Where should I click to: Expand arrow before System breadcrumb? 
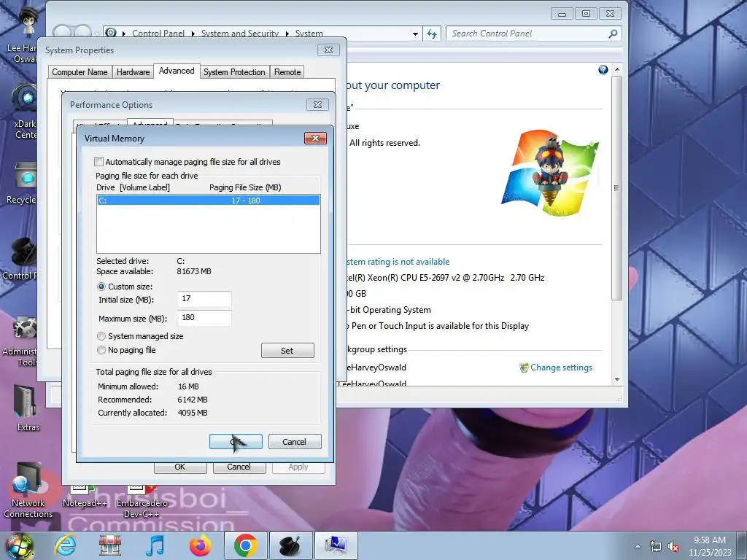287,34
